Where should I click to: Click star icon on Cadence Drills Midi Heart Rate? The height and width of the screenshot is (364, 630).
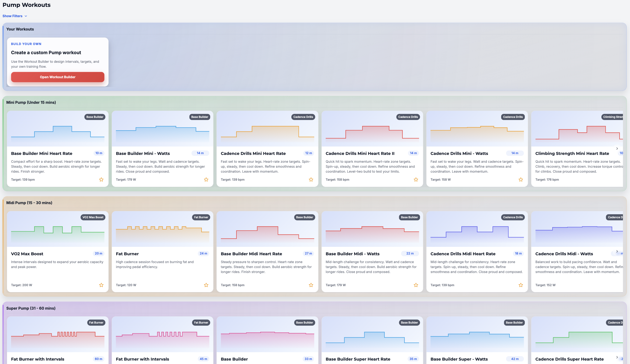click(521, 285)
